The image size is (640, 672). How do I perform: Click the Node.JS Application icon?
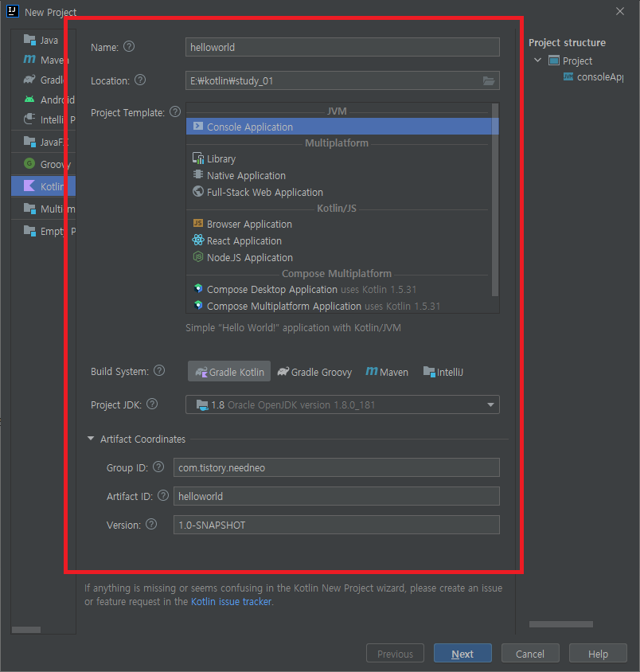[198, 256]
